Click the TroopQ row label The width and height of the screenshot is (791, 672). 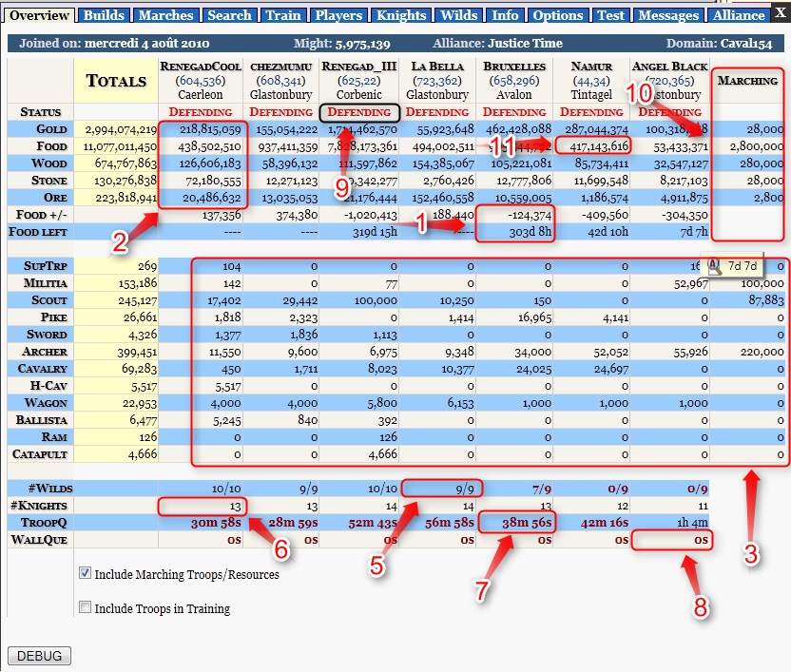pyautogui.click(x=44, y=523)
